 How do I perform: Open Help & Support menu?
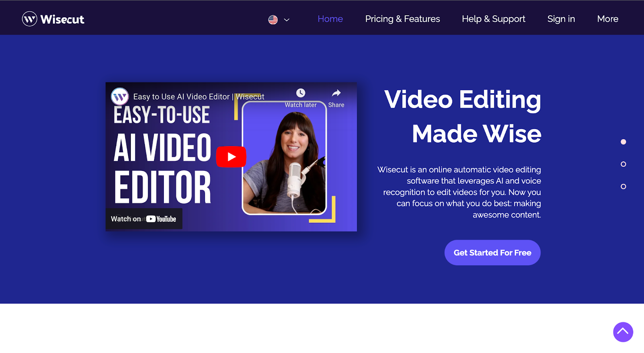(x=493, y=19)
